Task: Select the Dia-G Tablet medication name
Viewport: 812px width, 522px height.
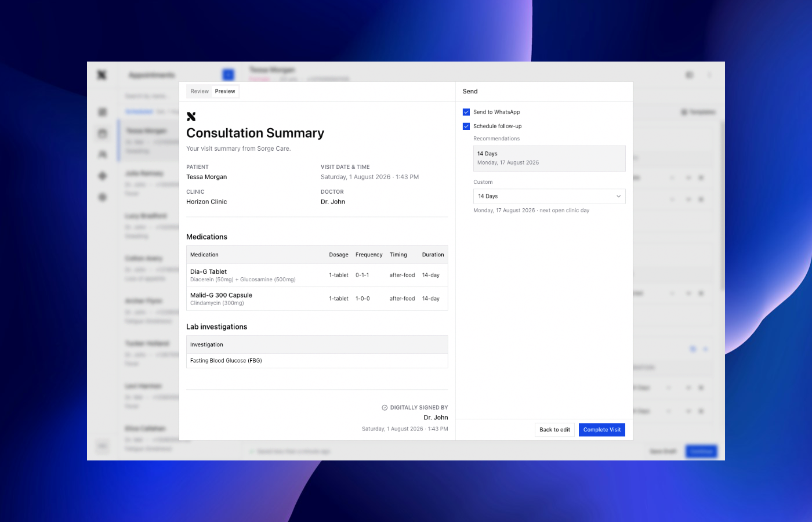Action: pos(208,271)
